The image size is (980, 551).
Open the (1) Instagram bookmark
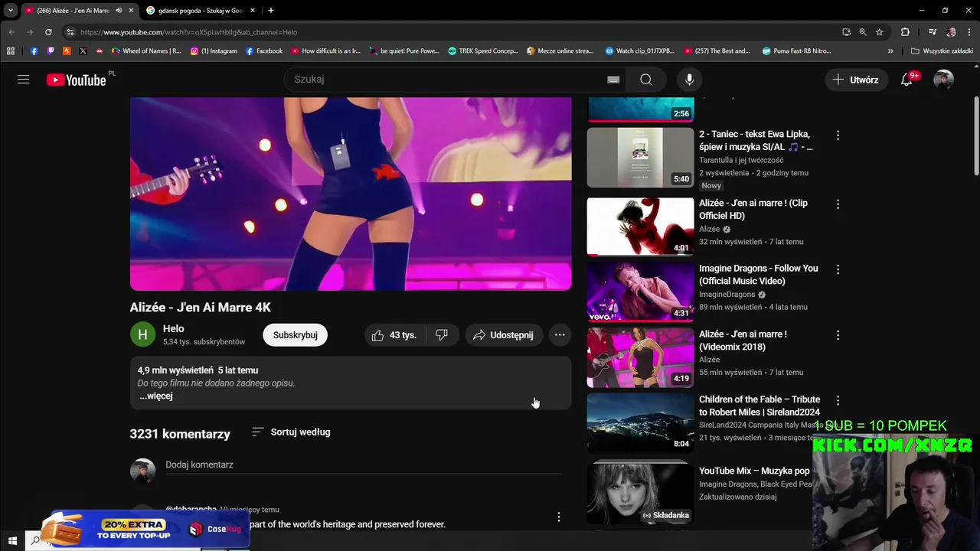(x=214, y=51)
